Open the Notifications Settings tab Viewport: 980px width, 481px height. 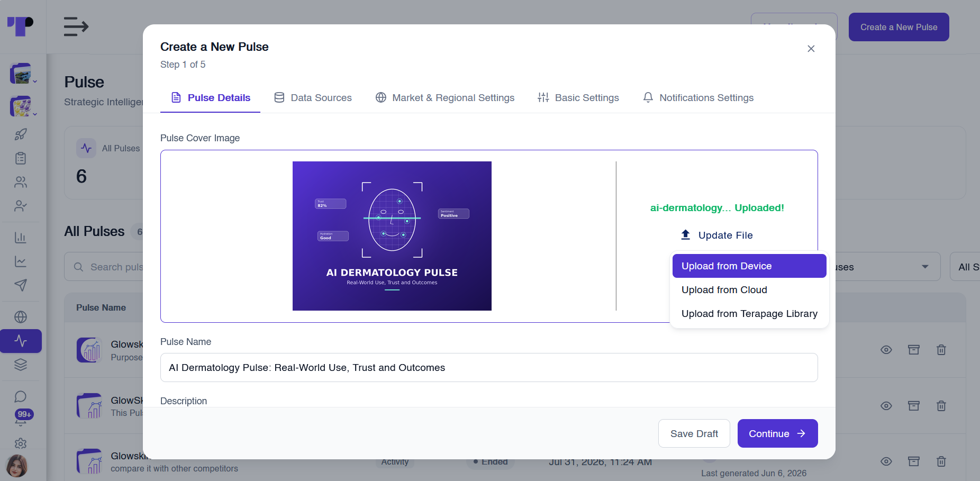pos(698,98)
